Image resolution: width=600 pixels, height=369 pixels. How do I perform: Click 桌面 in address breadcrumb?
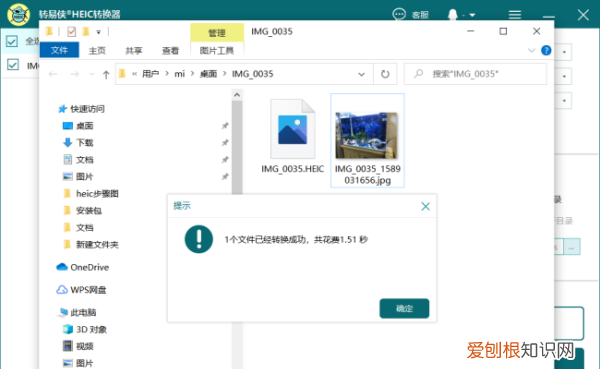(208, 74)
